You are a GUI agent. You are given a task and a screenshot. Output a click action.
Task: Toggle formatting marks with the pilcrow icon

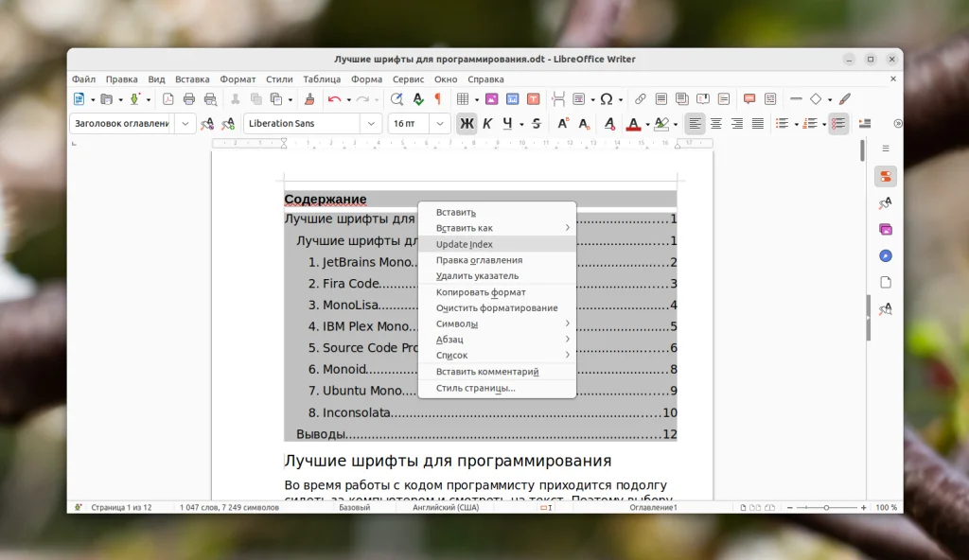436,98
